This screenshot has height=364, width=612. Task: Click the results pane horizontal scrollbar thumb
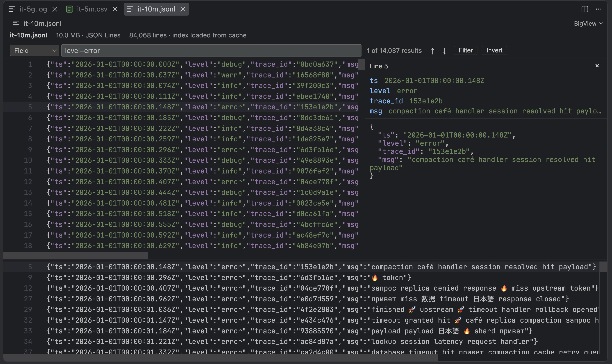(x=220, y=357)
